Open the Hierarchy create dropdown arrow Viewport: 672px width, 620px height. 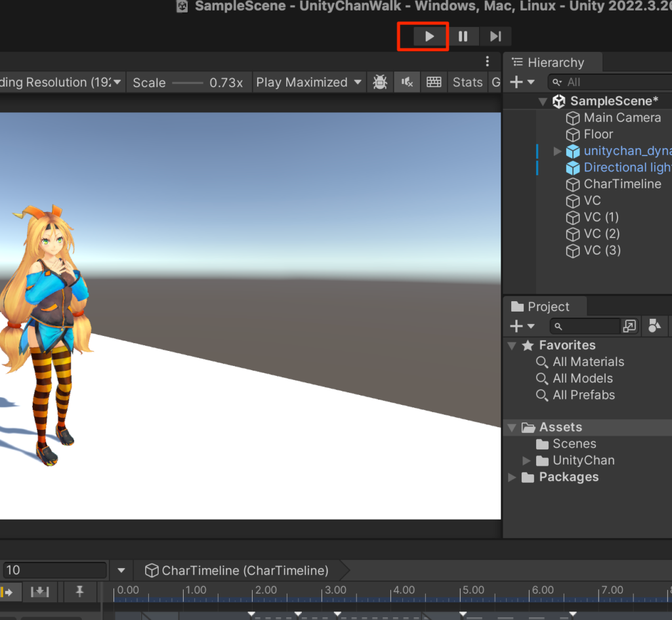(x=531, y=82)
